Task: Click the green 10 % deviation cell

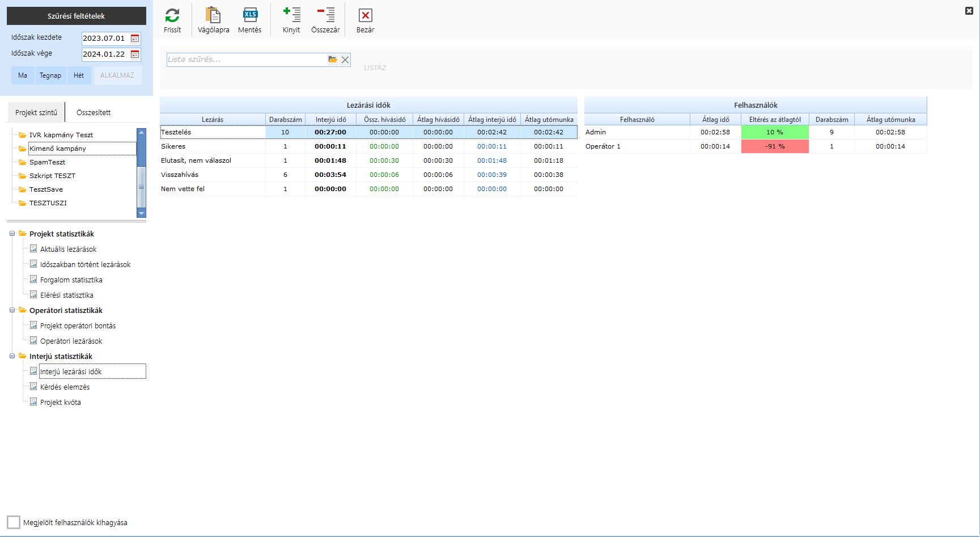Action: [x=774, y=132]
